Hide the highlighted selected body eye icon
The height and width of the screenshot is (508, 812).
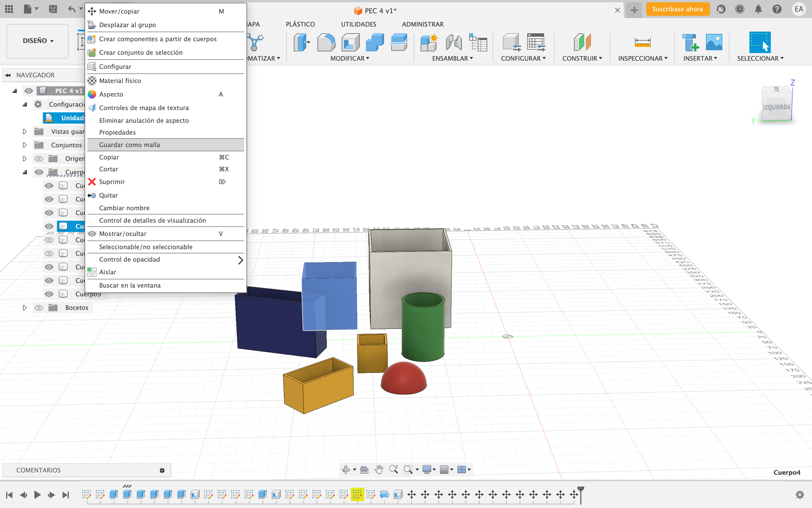coord(49,226)
